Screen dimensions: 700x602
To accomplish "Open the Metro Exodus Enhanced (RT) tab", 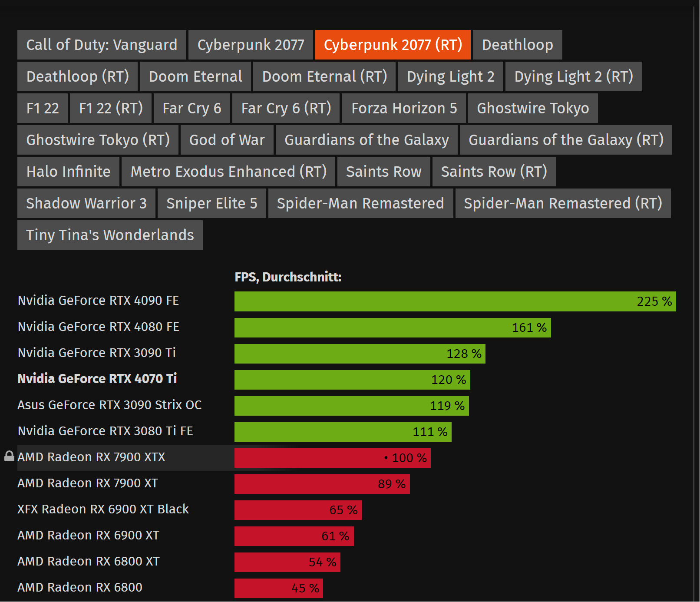I will (x=228, y=172).
